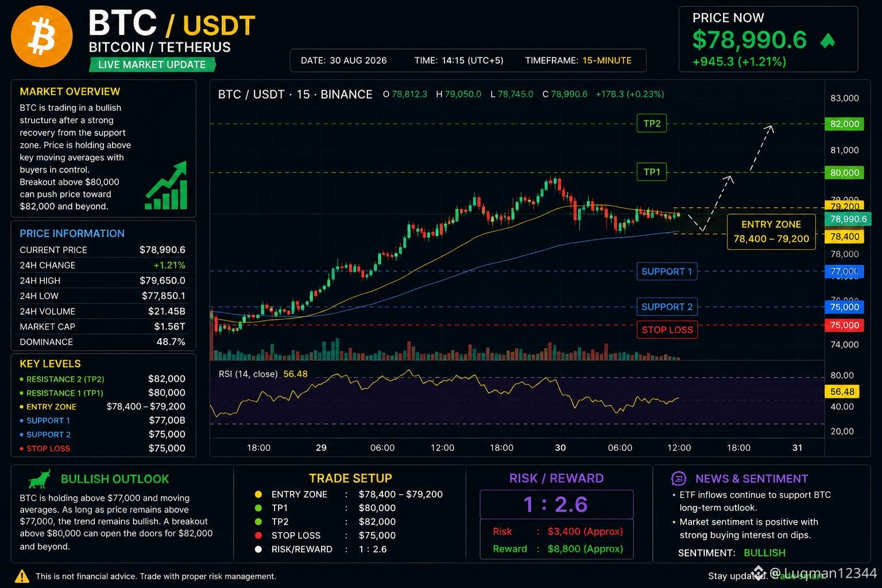Click the not financial advice disclaimer text
Screen dimensions: 882x588
(156, 577)
